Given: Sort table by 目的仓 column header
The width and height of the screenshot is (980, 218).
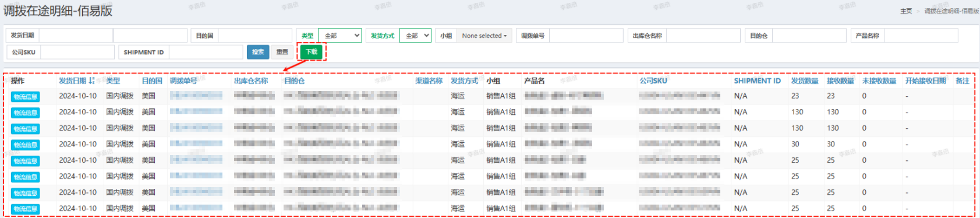Looking at the screenshot, I should click(x=295, y=81).
